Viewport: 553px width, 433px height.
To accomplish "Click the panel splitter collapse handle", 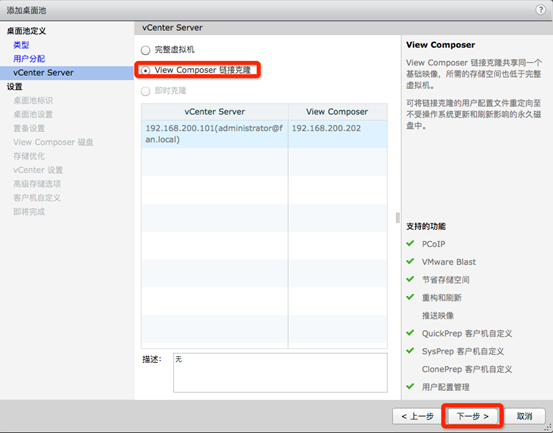I will tap(398, 218).
